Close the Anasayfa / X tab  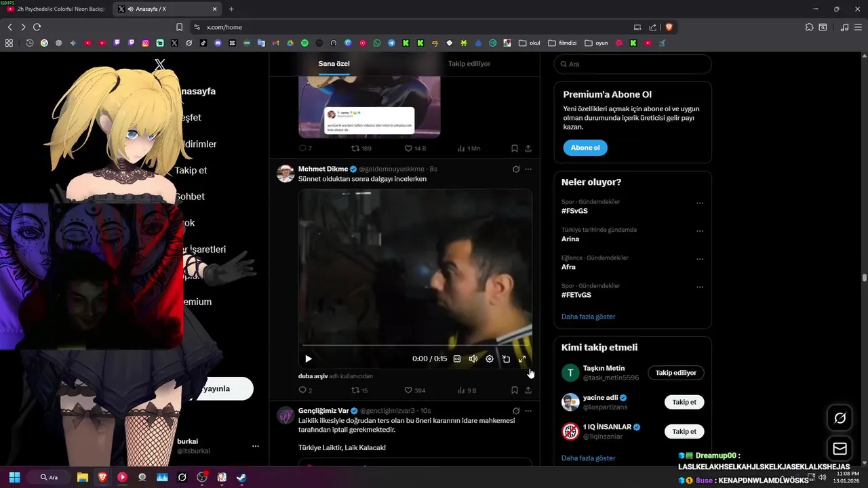click(215, 9)
